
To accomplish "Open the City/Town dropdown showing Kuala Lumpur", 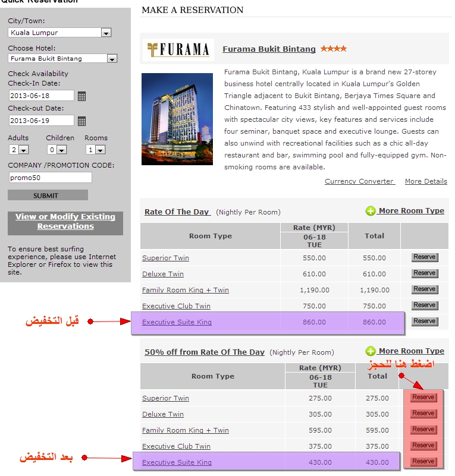I will coord(59,33).
